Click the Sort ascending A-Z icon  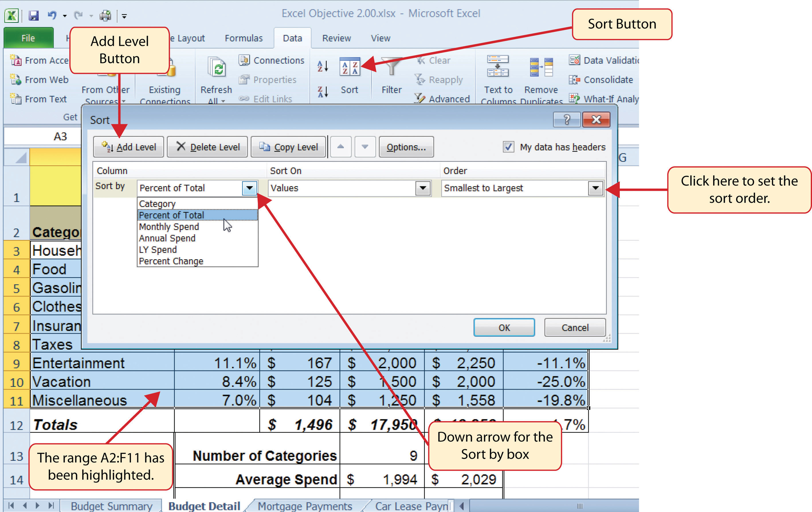pos(323,66)
